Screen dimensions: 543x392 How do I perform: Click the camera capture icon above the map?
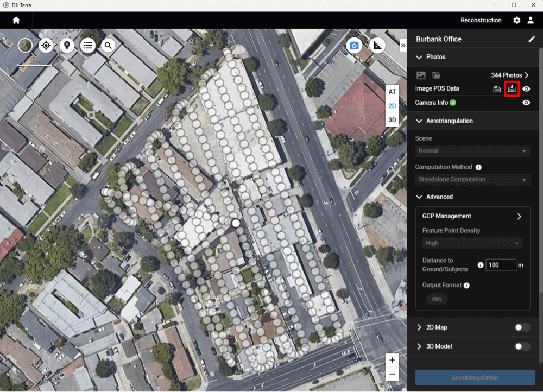coord(354,46)
